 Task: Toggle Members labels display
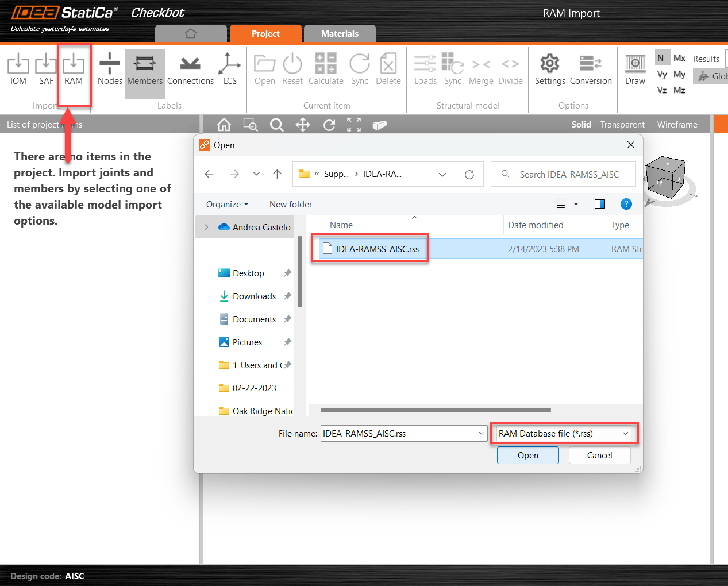pyautogui.click(x=145, y=64)
